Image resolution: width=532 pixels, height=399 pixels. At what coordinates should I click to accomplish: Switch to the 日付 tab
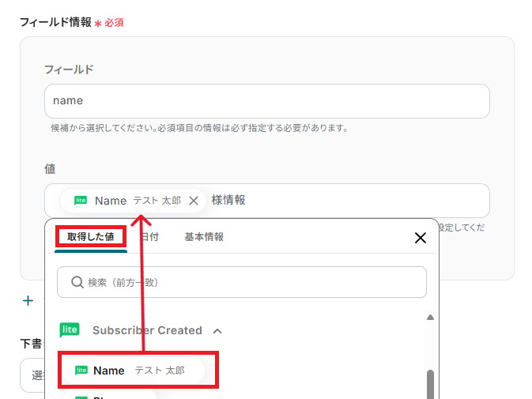(150, 236)
